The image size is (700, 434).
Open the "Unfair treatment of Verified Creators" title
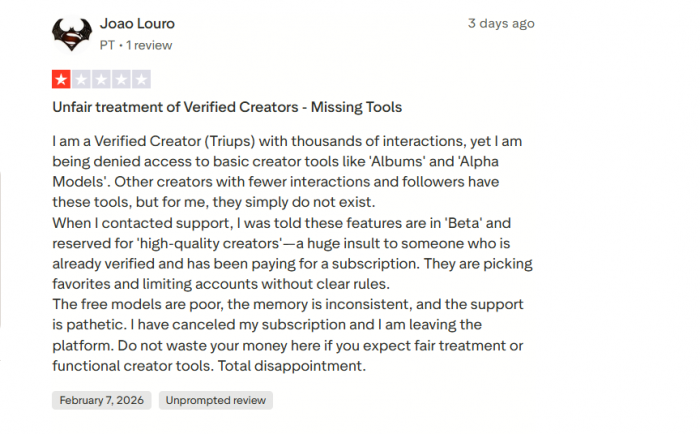point(227,107)
